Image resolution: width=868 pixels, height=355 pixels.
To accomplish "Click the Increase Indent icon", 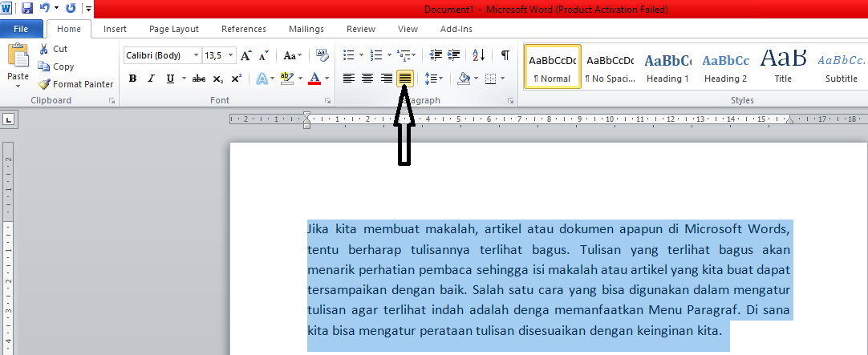I will pyautogui.click(x=454, y=54).
